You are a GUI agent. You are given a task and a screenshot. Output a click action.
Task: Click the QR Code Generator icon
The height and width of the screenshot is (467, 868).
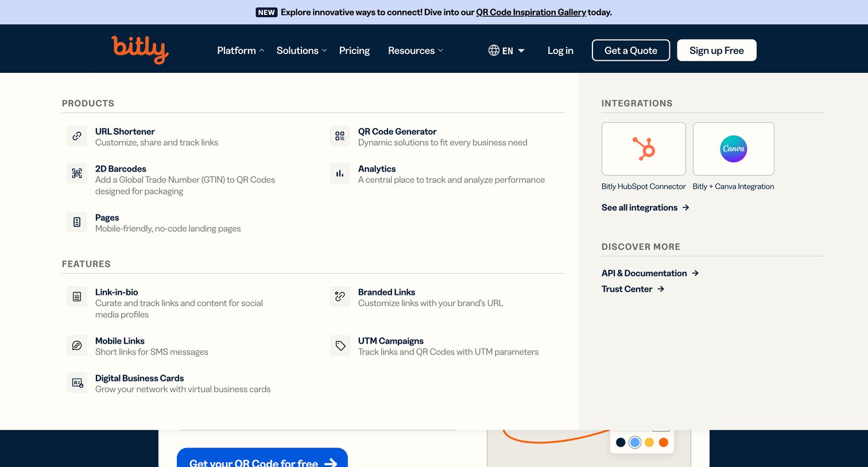[340, 136]
